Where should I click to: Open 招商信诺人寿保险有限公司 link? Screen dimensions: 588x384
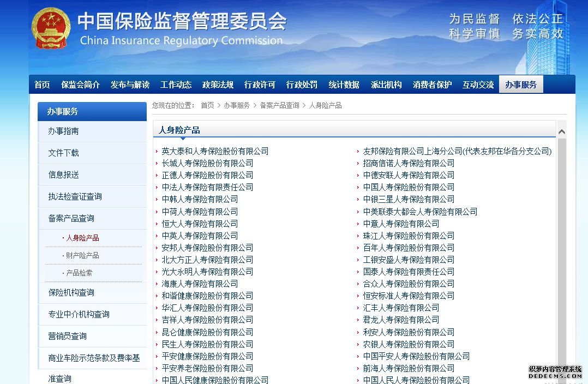tap(409, 163)
